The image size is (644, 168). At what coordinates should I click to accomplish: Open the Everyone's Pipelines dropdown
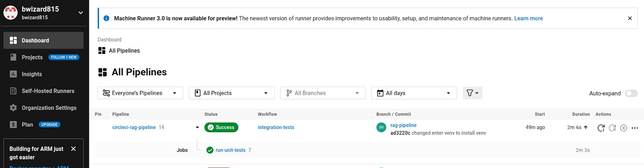click(x=140, y=93)
